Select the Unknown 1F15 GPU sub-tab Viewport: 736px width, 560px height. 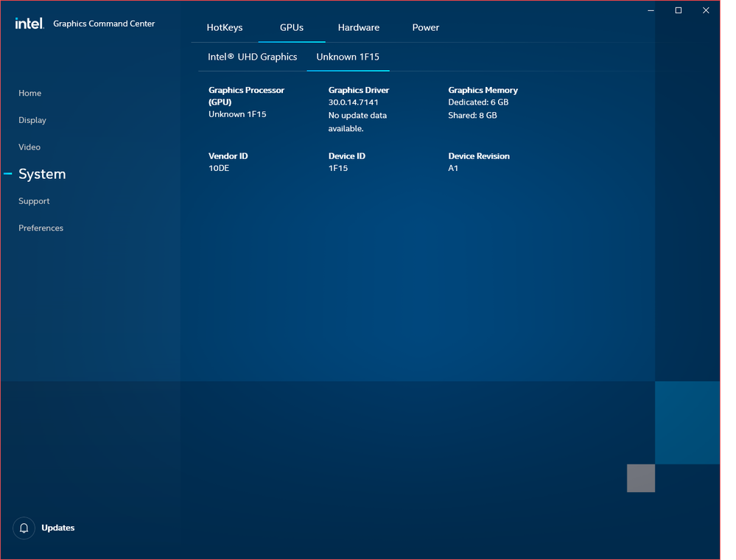348,57
